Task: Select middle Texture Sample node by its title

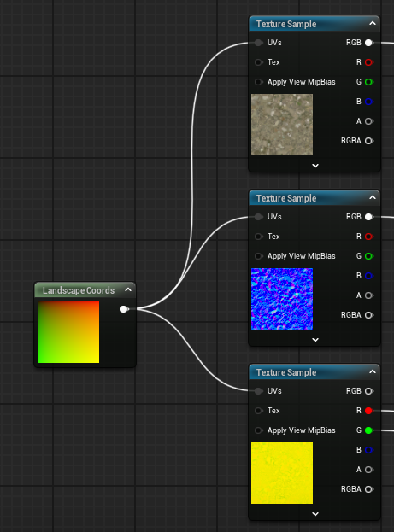Action: [286, 198]
